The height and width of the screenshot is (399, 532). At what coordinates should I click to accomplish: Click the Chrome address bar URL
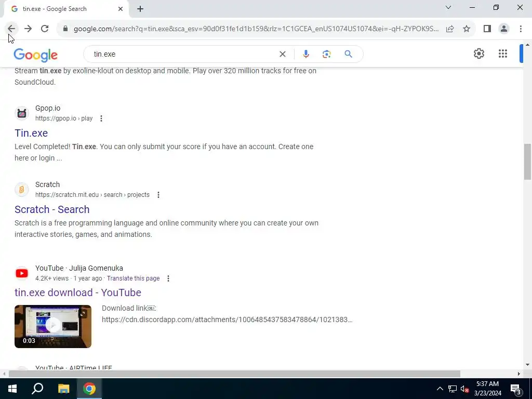coord(256,29)
